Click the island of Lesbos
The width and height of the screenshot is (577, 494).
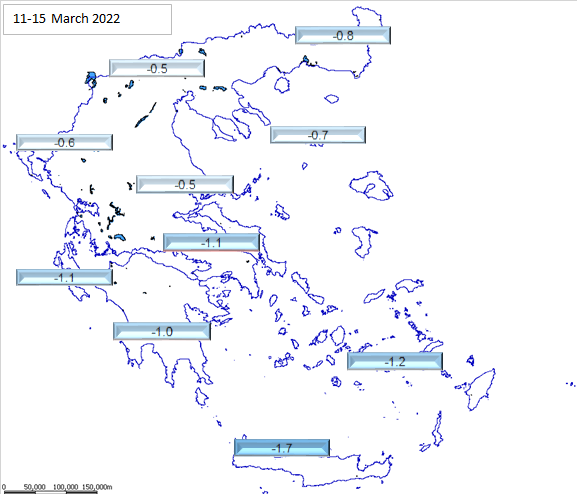tap(371, 186)
